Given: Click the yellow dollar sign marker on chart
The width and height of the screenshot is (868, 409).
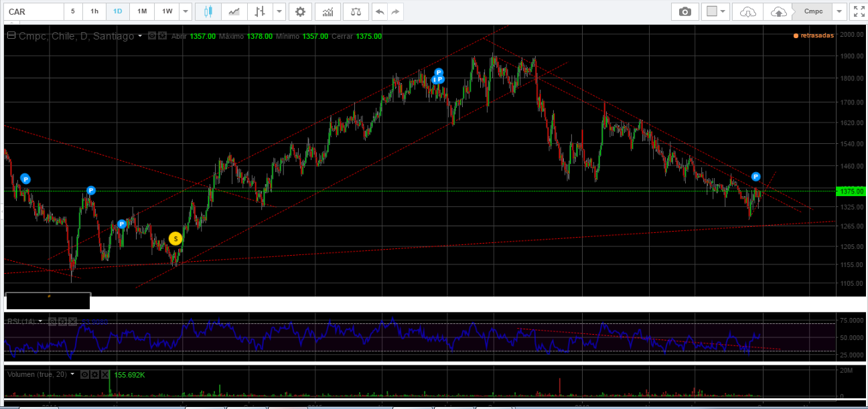Looking at the screenshot, I should tap(175, 238).
